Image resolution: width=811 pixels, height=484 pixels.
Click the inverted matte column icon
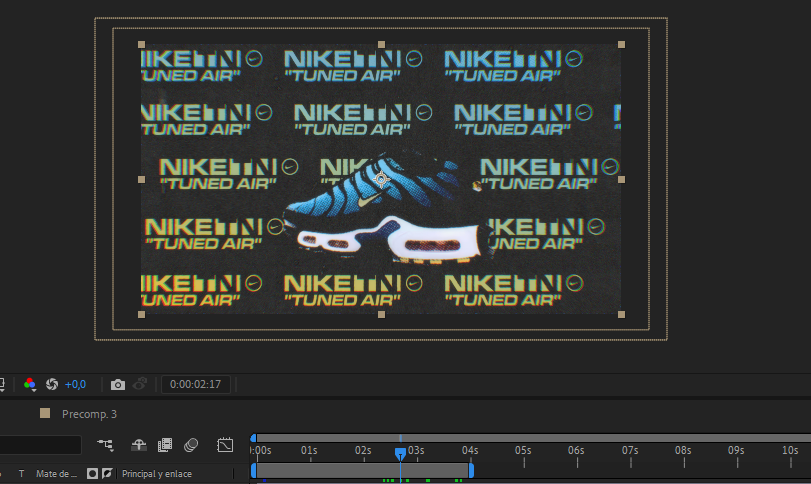coord(107,473)
